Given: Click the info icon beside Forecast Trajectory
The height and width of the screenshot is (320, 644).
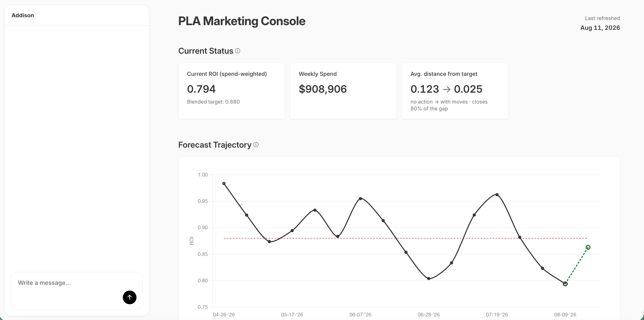Looking at the screenshot, I should coord(256,145).
